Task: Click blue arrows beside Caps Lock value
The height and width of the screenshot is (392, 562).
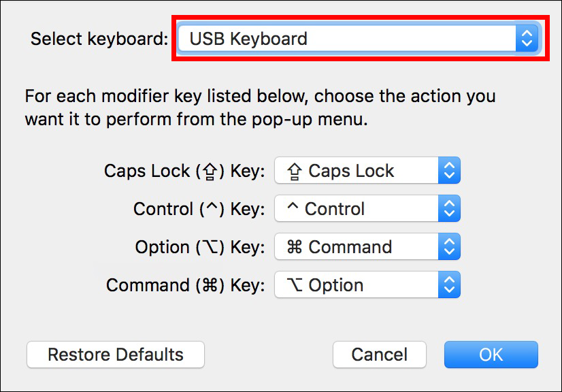Action: click(449, 170)
